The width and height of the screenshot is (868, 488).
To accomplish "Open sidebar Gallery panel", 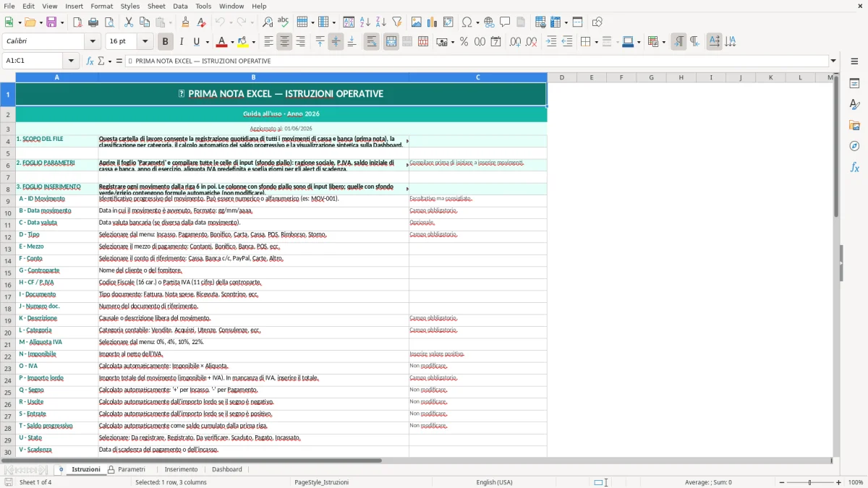I will 854,126.
